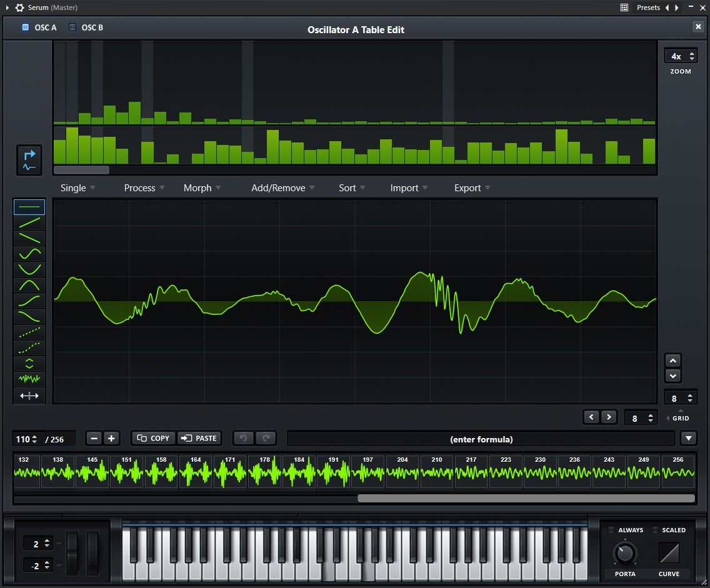This screenshot has height=588, width=710.
Task: Select the ramp up line shape tool
Action: pos(29,222)
